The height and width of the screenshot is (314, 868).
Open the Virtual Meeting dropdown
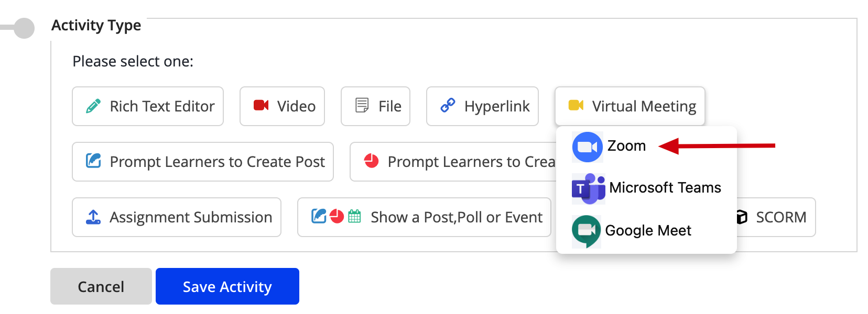[630, 106]
